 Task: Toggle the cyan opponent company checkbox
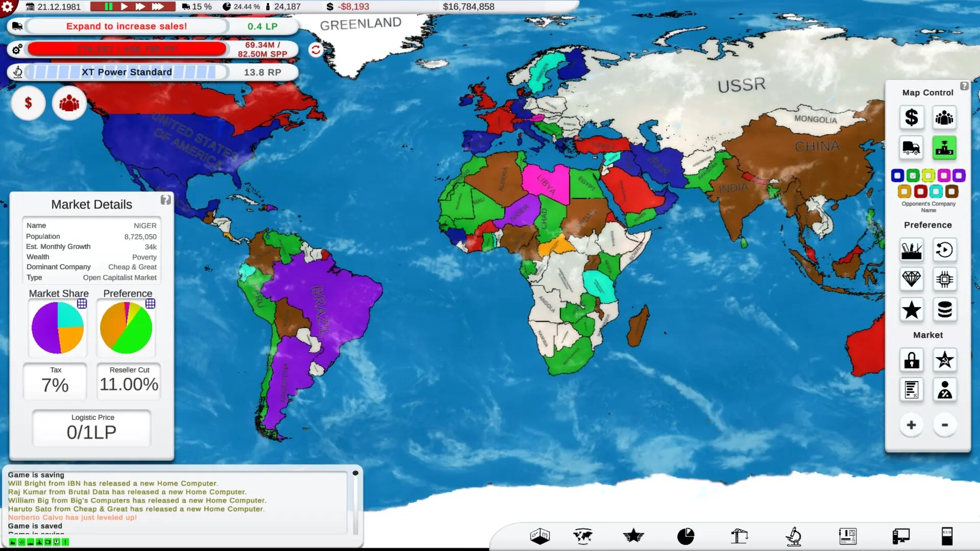click(x=936, y=191)
